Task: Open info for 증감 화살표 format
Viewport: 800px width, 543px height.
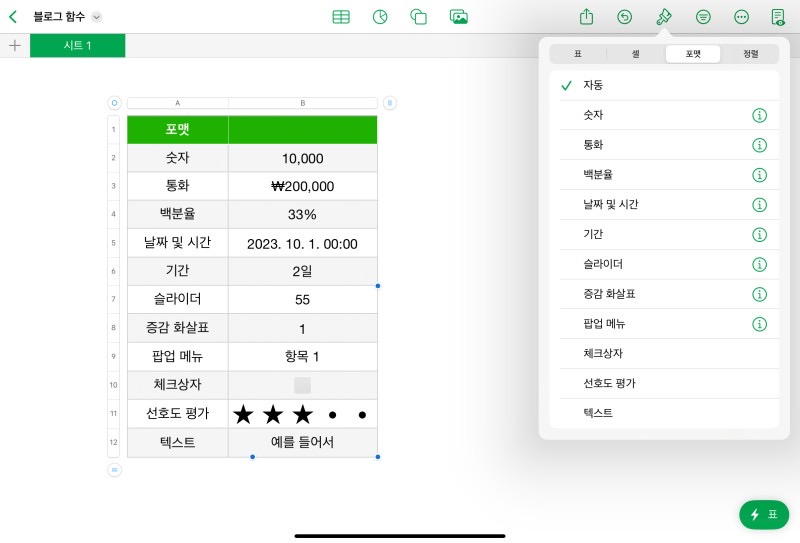Action: pyautogui.click(x=759, y=294)
